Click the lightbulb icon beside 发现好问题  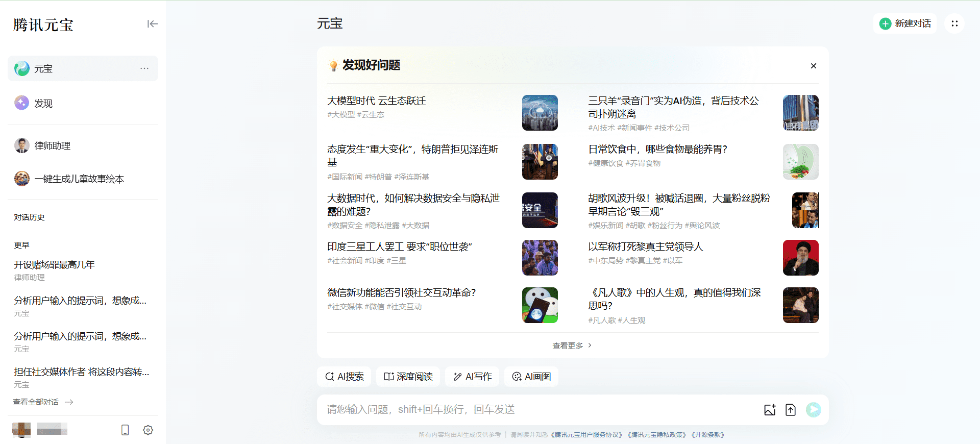pos(333,66)
